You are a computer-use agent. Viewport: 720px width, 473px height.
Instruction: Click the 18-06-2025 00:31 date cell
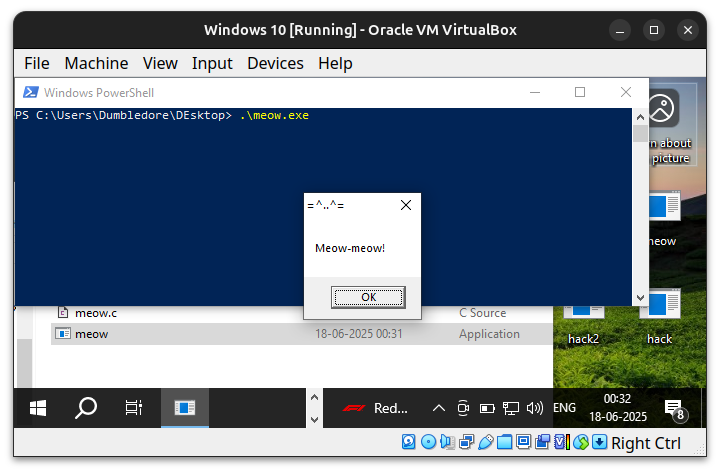(x=359, y=334)
